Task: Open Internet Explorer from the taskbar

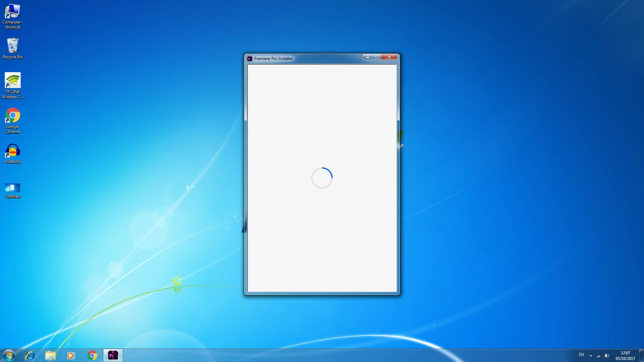Action: 30,355
